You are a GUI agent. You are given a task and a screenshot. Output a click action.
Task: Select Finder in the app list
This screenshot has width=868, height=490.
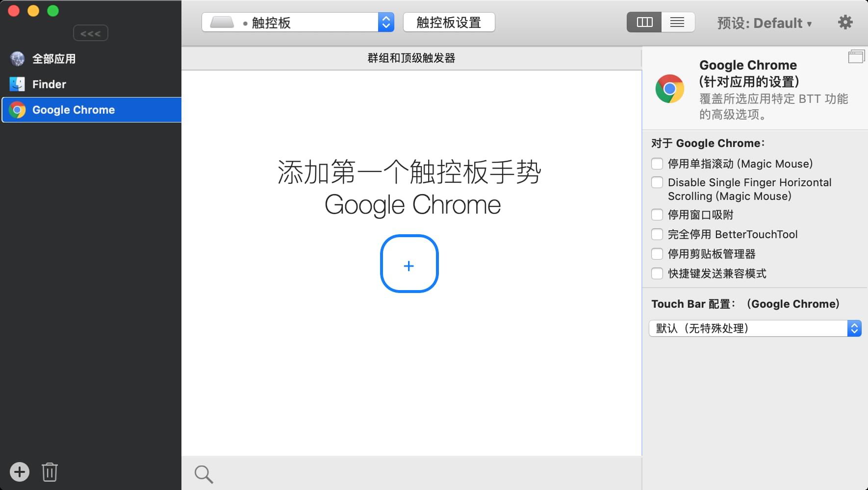pyautogui.click(x=91, y=84)
